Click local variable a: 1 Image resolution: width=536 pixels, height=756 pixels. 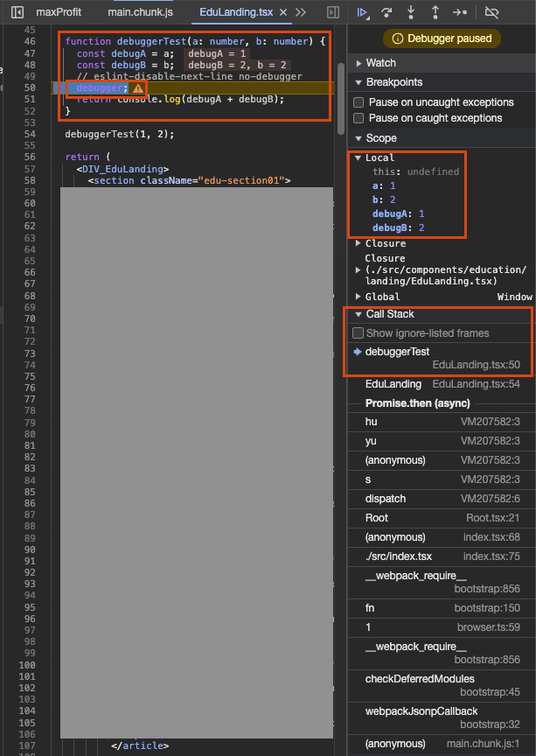click(384, 185)
